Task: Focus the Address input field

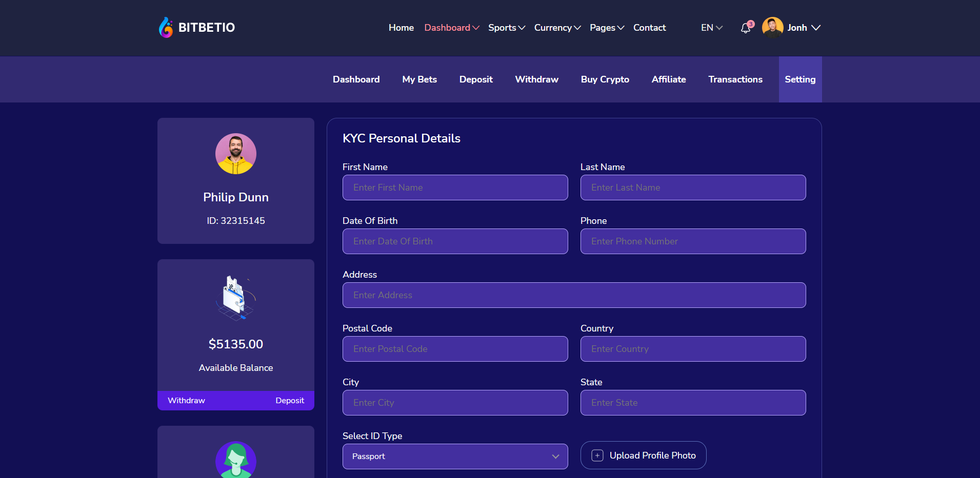Action: [x=574, y=295]
